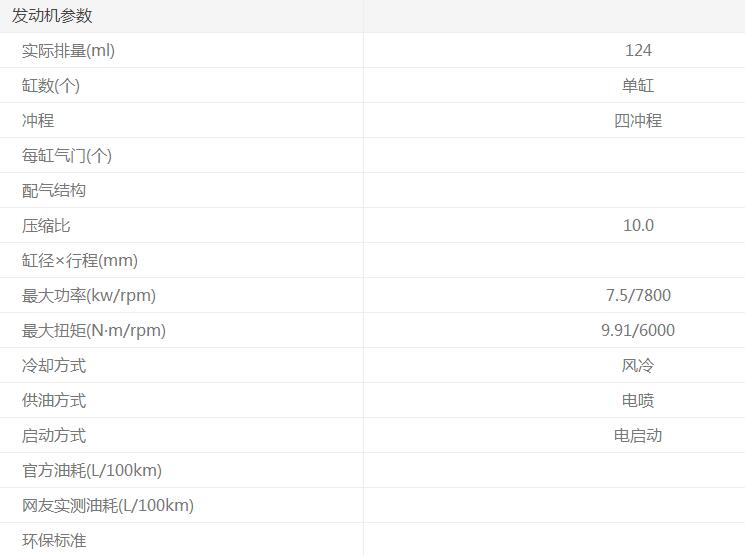Click the 配气结构 parameter label
This screenshot has width=745, height=556.
54,191
